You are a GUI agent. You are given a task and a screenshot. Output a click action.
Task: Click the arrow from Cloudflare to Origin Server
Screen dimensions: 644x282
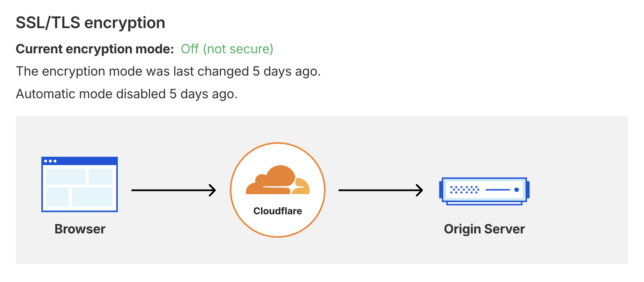[x=381, y=190]
